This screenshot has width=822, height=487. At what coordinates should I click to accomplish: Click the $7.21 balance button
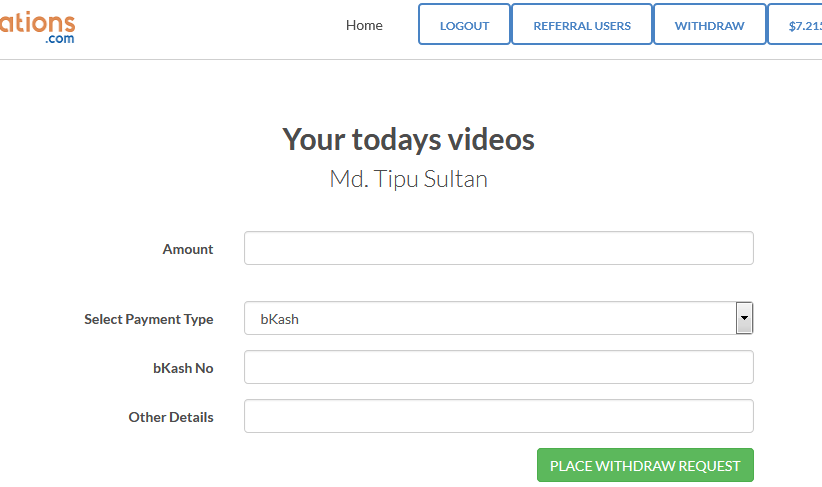point(798,25)
